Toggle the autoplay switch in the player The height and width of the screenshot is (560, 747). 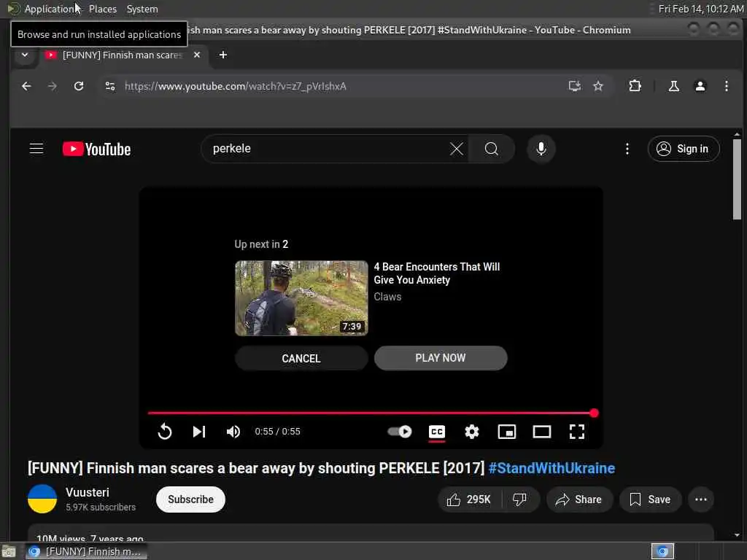[399, 432]
